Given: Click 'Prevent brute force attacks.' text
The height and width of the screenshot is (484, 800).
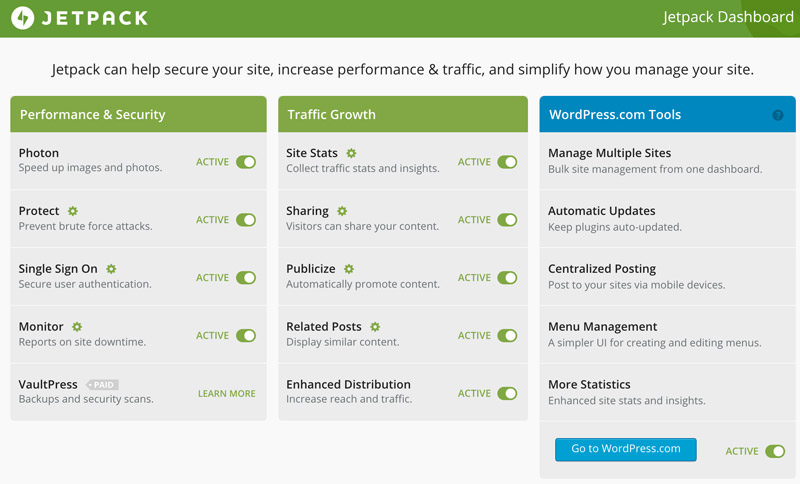Looking at the screenshot, I should [x=86, y=226].
